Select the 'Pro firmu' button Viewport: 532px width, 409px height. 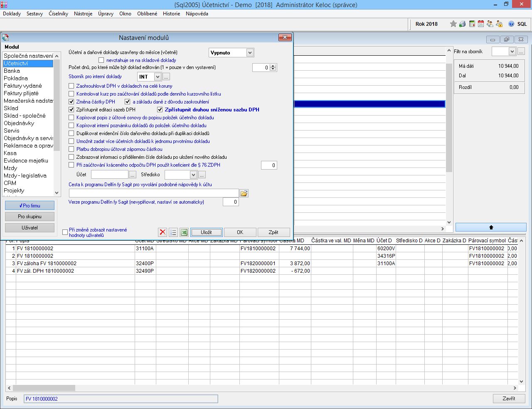pos(30,206)
